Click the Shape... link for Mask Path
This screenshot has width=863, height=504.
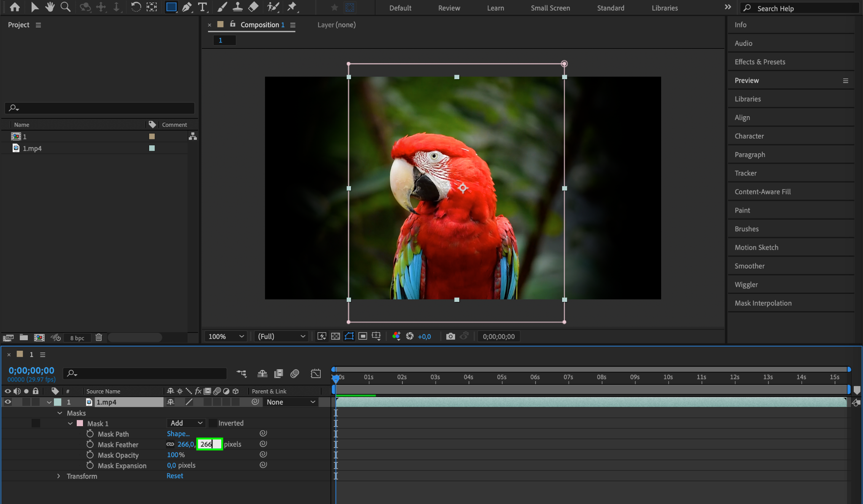(x=178, y=434)
